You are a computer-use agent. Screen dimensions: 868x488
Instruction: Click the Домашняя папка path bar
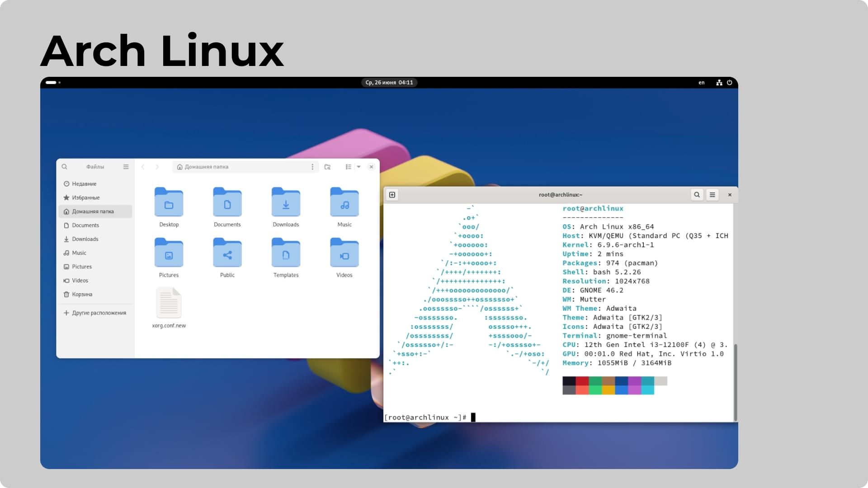coord(245,167)
